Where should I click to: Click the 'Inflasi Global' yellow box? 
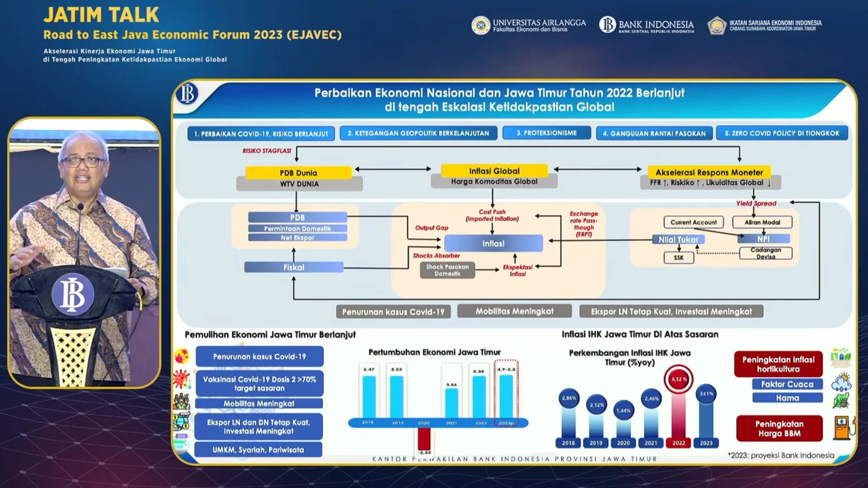coord(494,171)
